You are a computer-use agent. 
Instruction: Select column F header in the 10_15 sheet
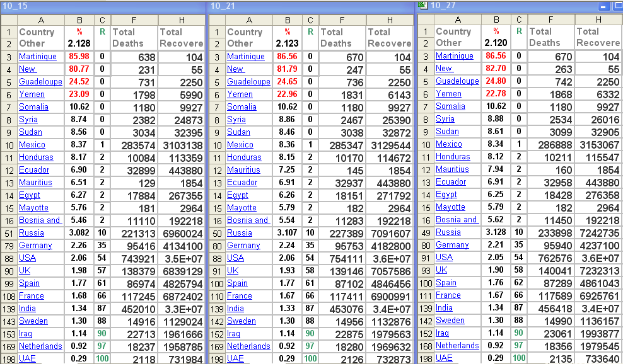click(x=134, y=20)
